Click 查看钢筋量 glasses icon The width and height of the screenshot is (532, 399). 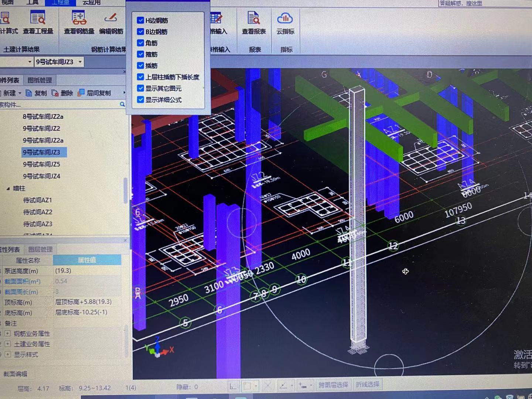[x=79, y=17]
